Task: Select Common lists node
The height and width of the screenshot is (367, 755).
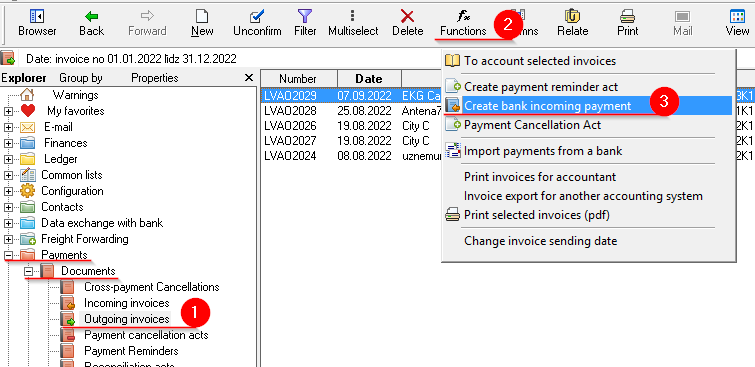Action: pyautogui.click(x=72, y=175)
